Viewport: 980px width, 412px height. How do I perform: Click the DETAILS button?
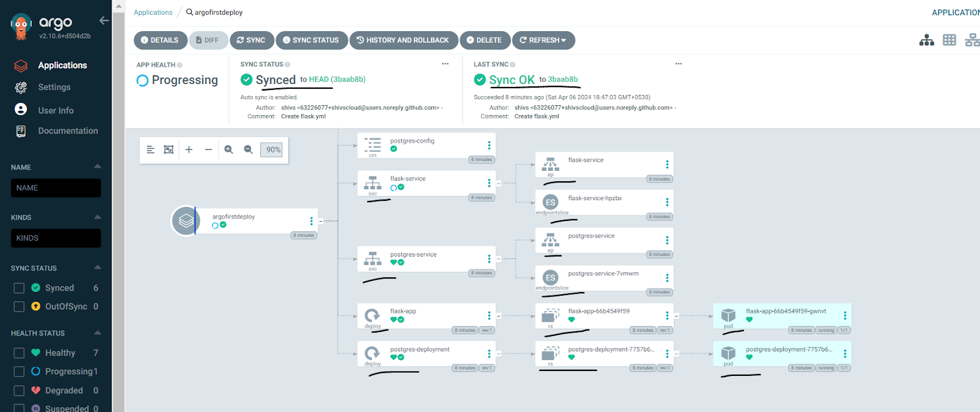pos(160,40)
